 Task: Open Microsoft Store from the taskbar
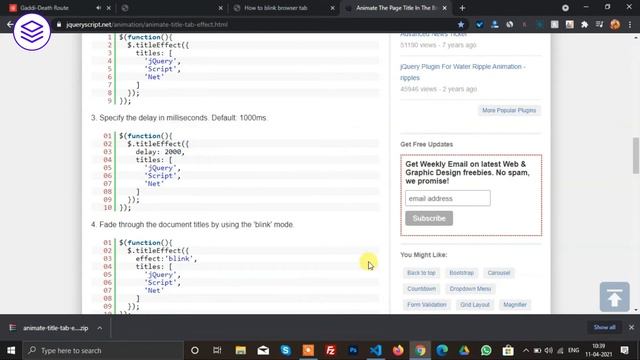(x=508, y=350)
